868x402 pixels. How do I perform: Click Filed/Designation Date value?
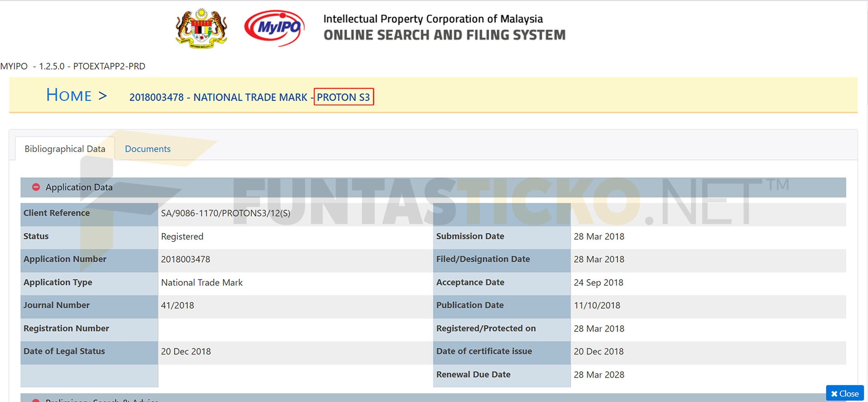599,259
